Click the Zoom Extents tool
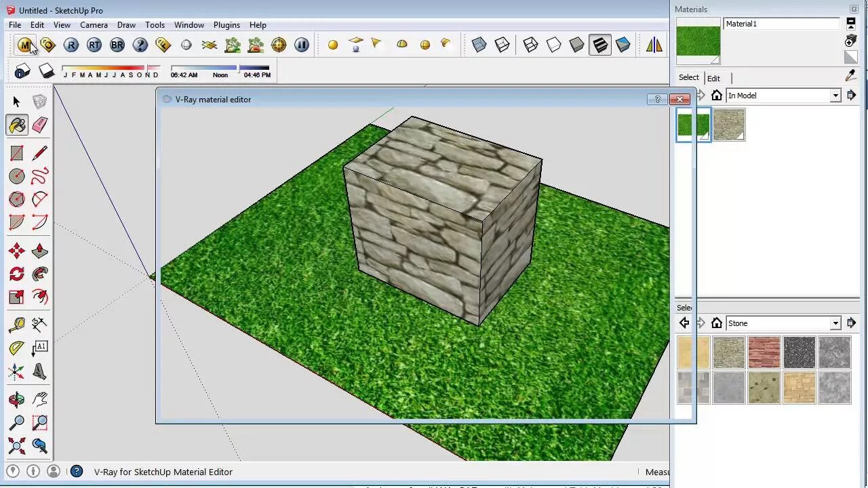 click(17, 446)
